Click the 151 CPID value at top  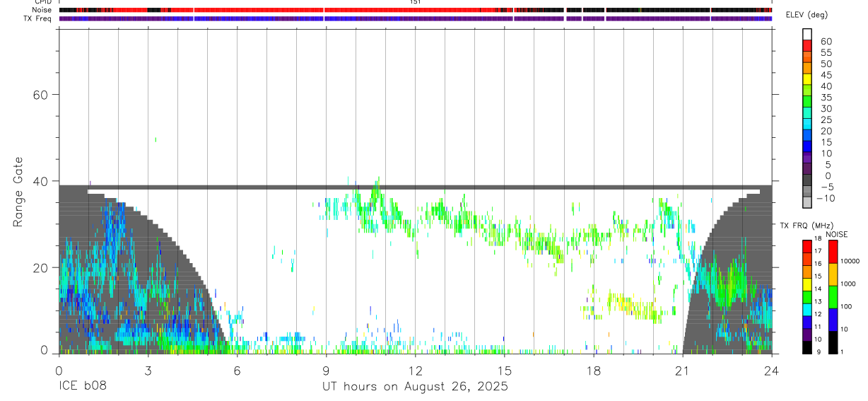pyautogui.click(x=415, y=2)
